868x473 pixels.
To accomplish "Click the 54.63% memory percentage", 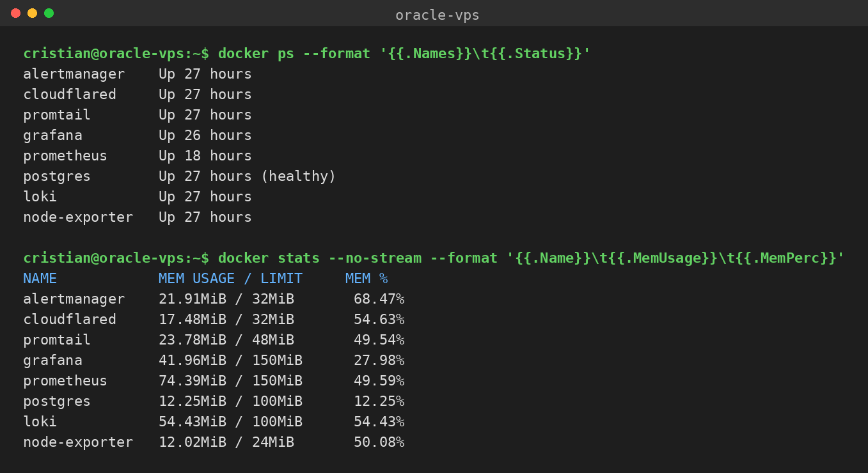I will point(379,320).
